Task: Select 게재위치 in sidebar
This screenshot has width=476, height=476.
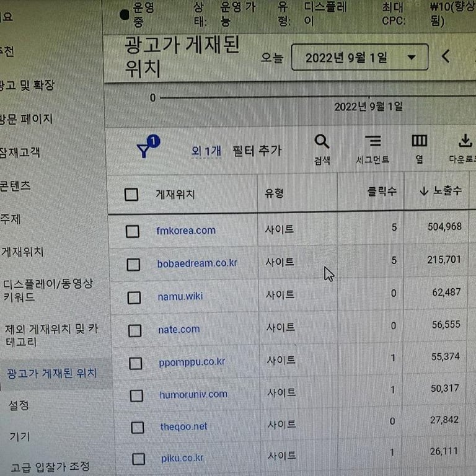Action: coord(22,252)
